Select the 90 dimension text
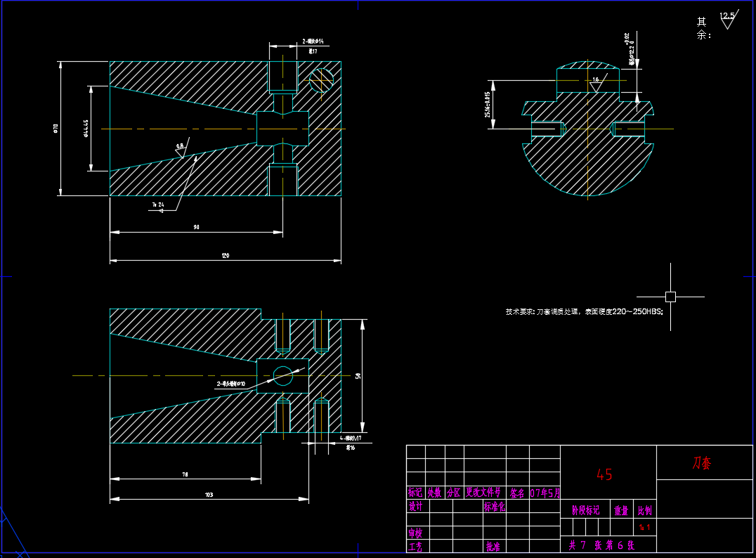The image size is (756, 558). point(196,227)
